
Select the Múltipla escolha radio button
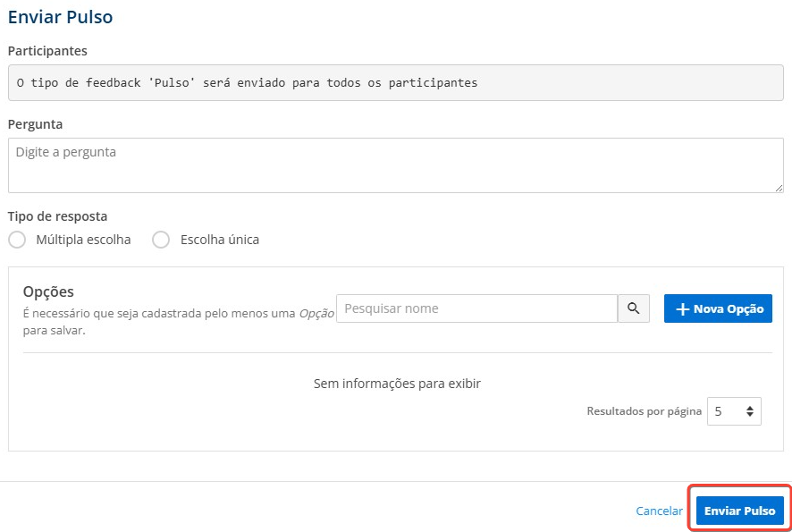click(17, 240)
